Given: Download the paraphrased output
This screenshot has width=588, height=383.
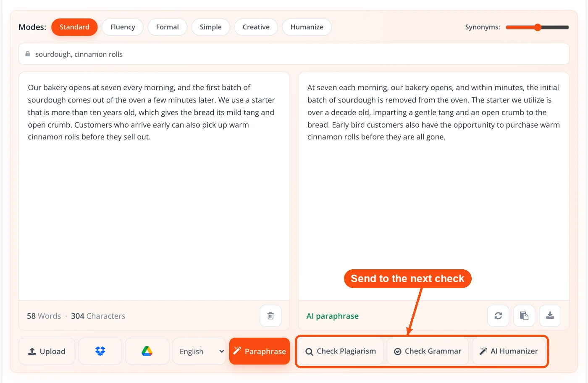Looking at the screenshot, I should [x=550, y=316].
